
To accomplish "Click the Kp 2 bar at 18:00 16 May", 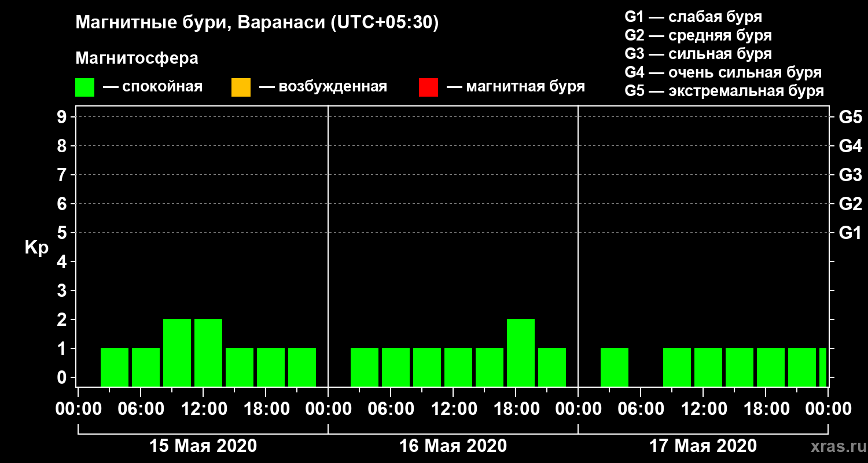I will 521,352.
